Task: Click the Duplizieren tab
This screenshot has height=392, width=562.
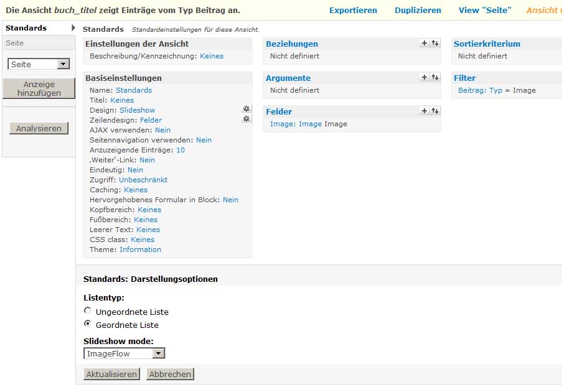Action: pos(418,11)
